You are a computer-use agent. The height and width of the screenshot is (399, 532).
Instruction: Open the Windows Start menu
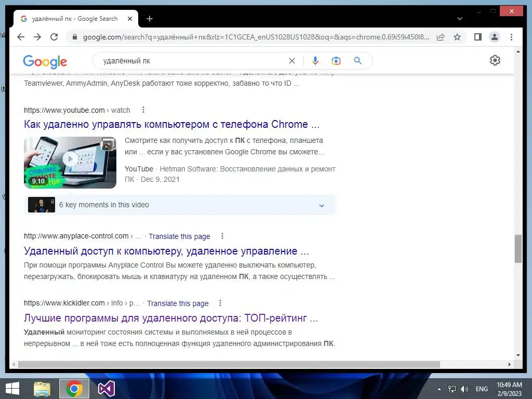tap(12, 389)
